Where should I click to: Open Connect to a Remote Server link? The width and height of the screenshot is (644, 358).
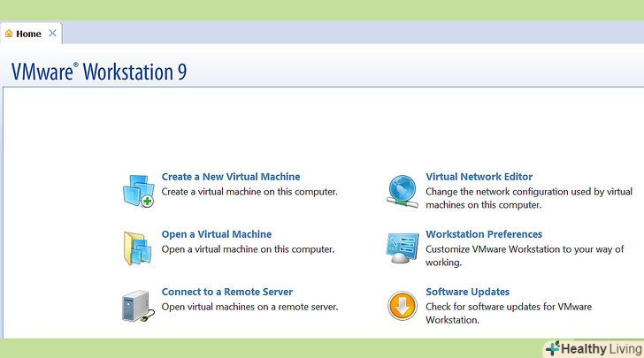coord(227,292)
